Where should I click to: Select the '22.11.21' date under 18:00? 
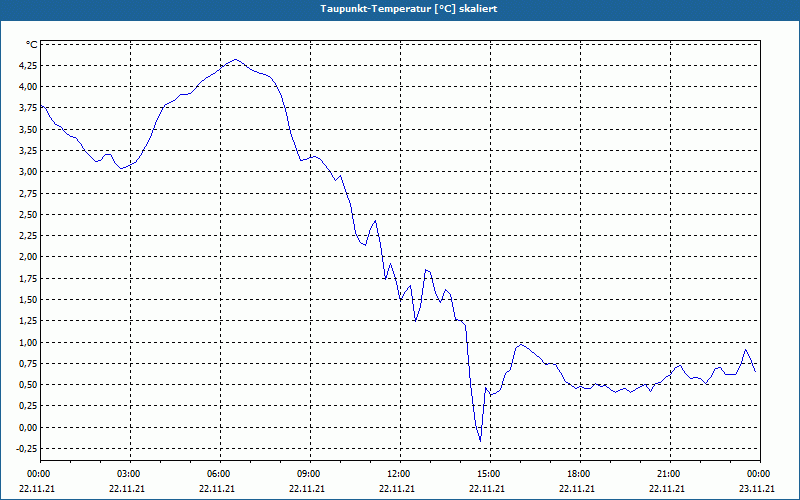click(x=578, y=489)
